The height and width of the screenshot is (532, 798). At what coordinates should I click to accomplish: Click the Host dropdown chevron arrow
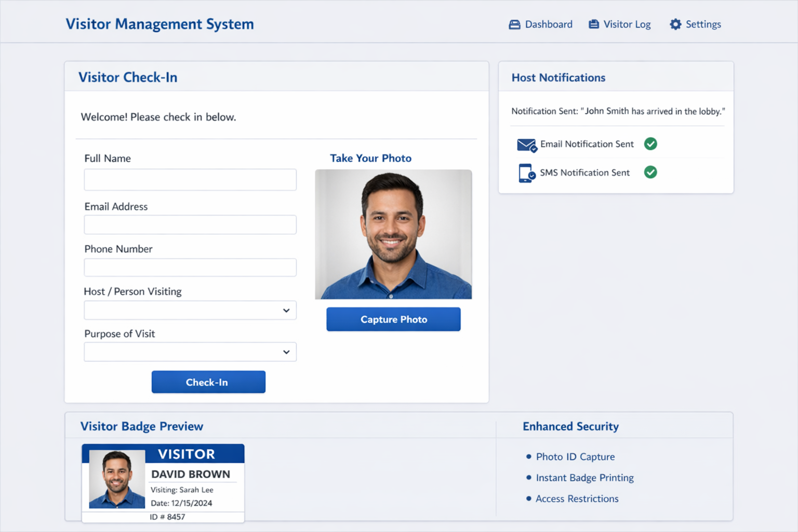point(286,310)
